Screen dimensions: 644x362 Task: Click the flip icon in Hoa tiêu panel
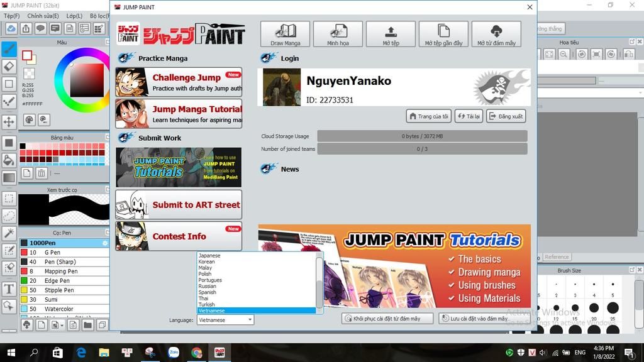628,54
